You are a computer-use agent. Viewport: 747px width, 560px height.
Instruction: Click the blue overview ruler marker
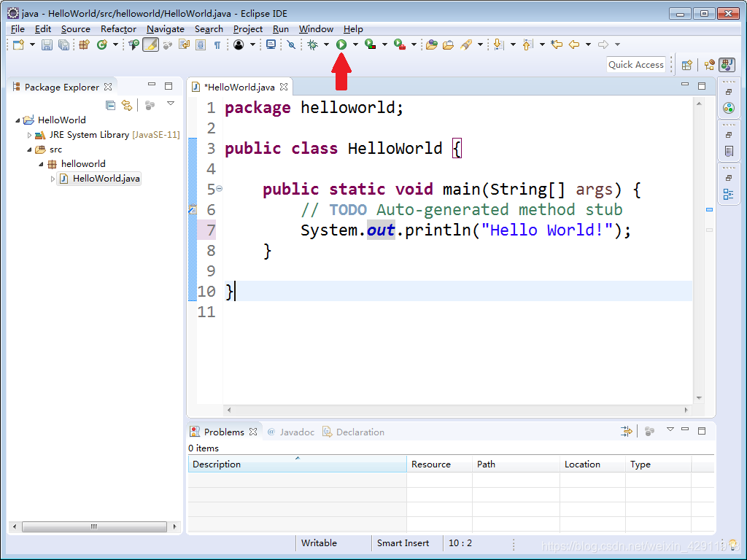tap(709, 209)
